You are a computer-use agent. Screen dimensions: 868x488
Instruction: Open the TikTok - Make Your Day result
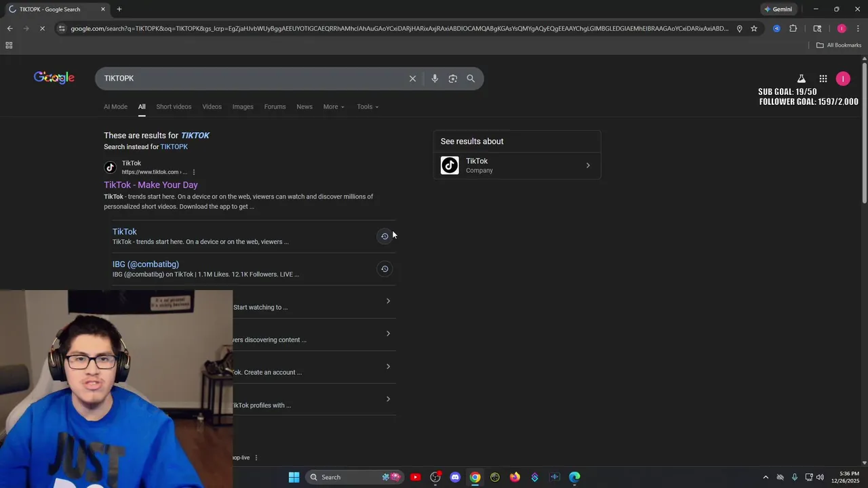click(151, 185)
